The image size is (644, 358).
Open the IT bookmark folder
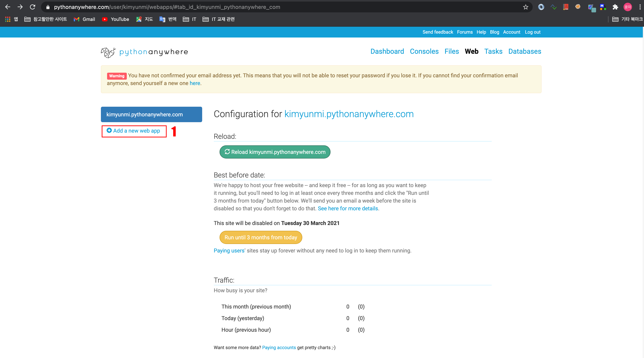[189, 19]
